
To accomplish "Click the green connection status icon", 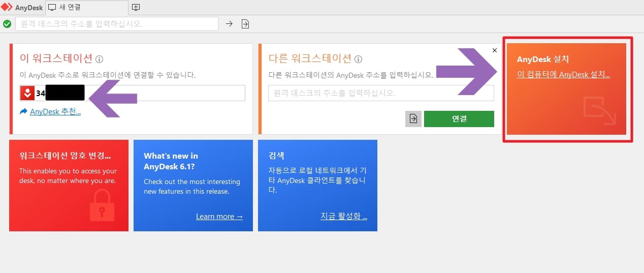I will [x=7, y=23].
